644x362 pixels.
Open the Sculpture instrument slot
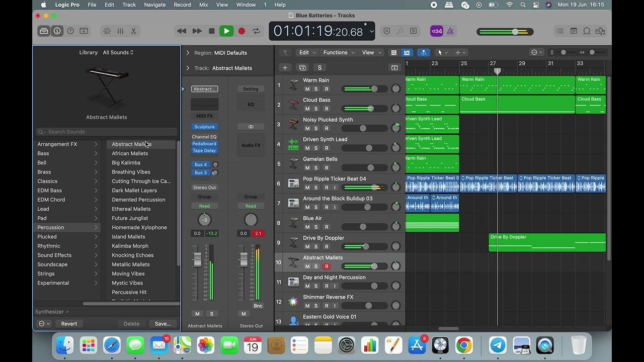point(204,127)
